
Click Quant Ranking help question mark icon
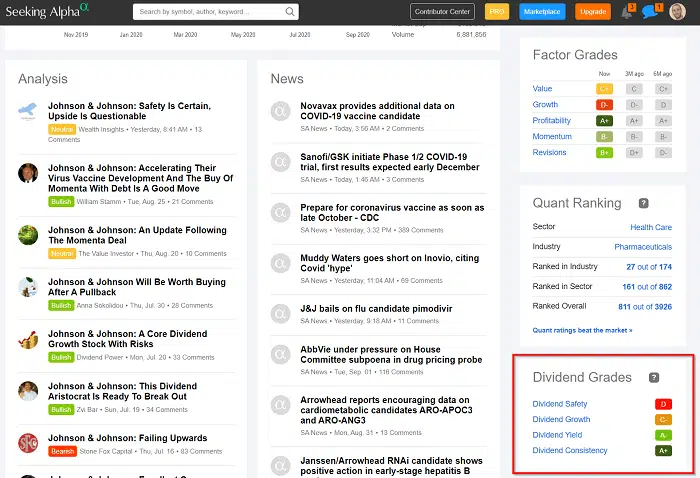pos(643,203)
